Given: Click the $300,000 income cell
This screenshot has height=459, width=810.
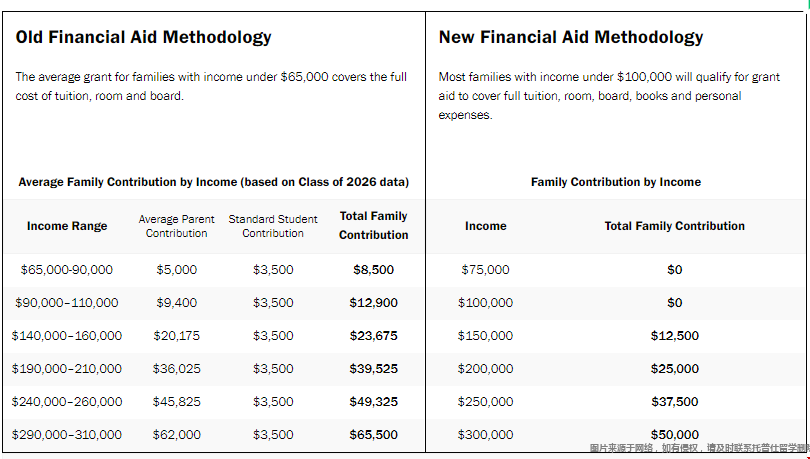Looking at the screenshot, I should (x=486, y=435).
